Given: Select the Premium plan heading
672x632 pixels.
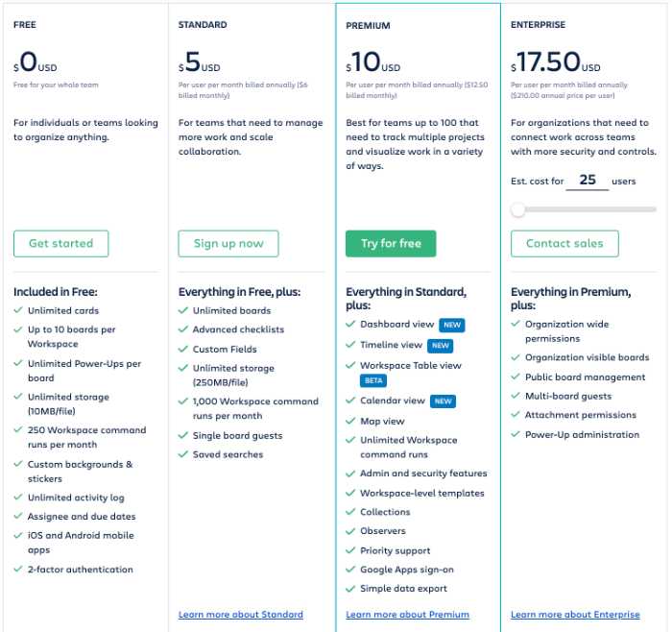Looking at the screenshot, I should 369,26.
